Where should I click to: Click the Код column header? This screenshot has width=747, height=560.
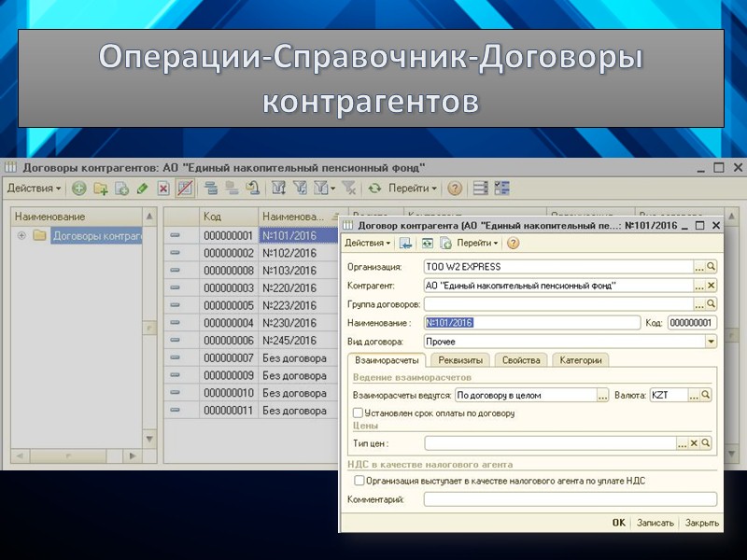click(228, 217)
